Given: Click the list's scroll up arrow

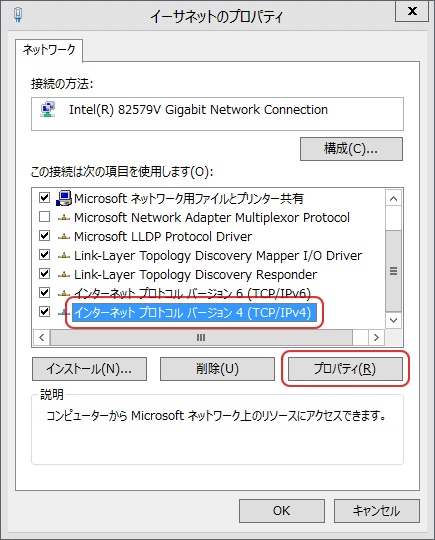Looking at the screenshot, I should pyautogui.click(x=393, y=198).
